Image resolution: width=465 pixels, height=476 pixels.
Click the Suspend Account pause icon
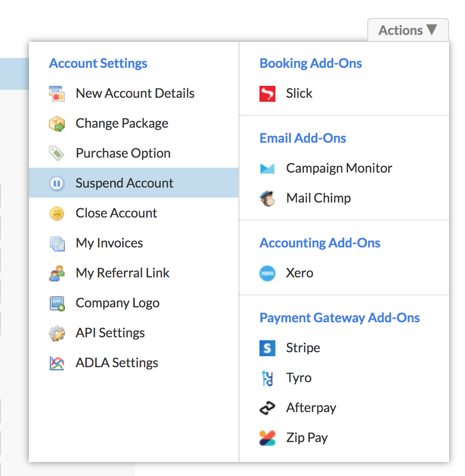pyautogui.click(x=57, y=183)
